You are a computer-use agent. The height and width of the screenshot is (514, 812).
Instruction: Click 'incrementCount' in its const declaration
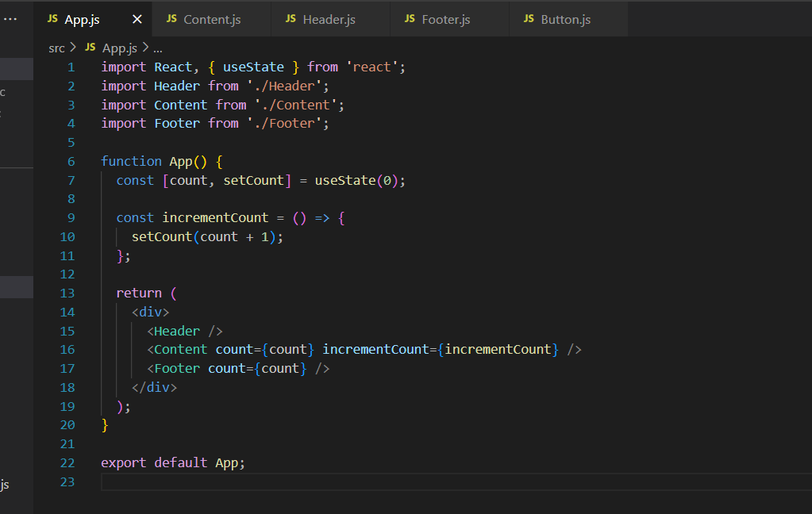pyautogui.click(x=215, y=218)
